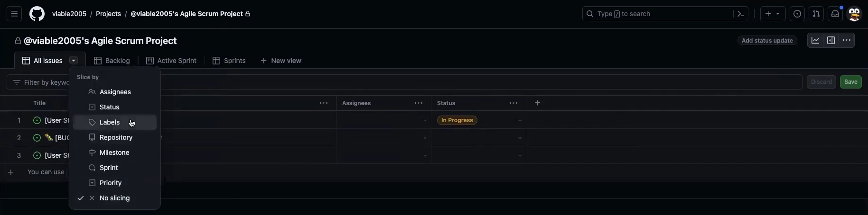This screenshot has height=215, width=868.
Task: Toggle the project details side panel icon
Action: click(x=831, y=40)
